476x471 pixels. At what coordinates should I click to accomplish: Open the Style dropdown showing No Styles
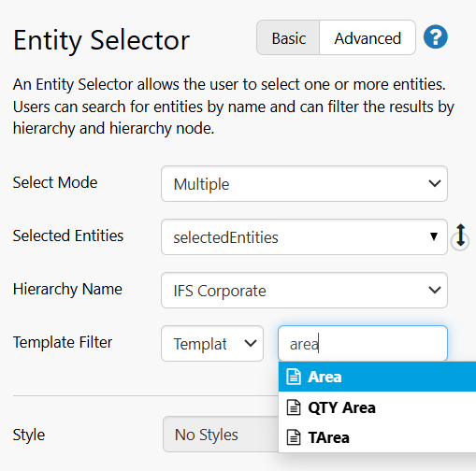coord(221,435)
